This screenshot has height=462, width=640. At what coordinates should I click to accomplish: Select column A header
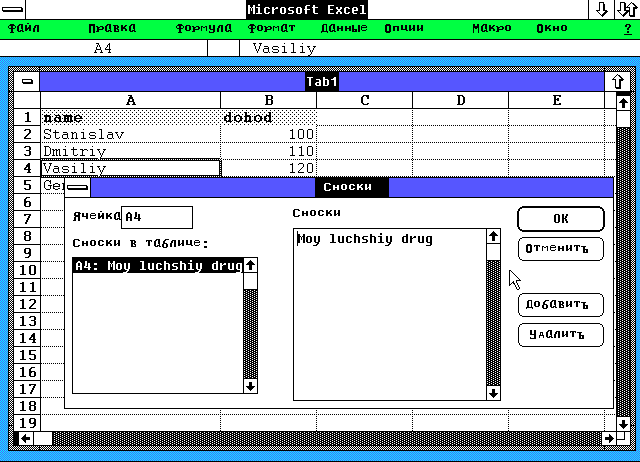tap(131, 100)
